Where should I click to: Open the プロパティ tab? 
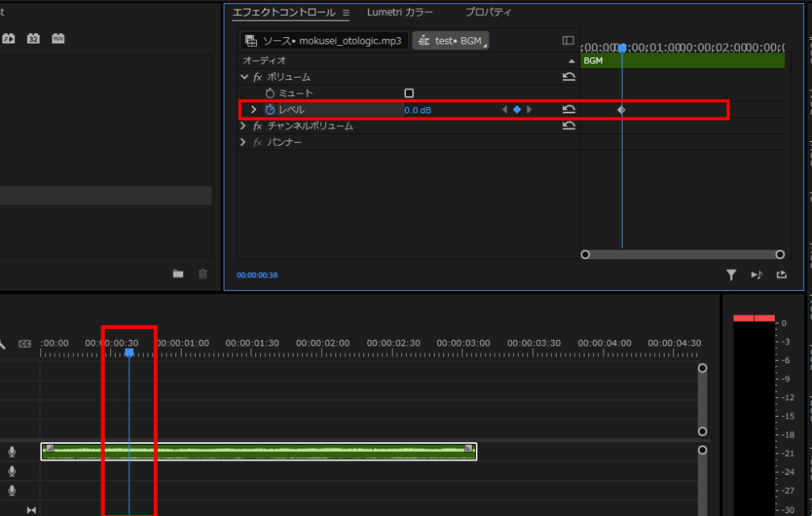(488, 13)
